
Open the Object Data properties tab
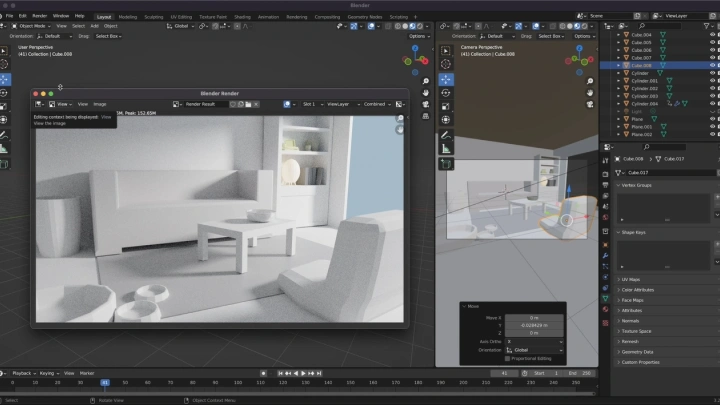click(x=605, y=297)
